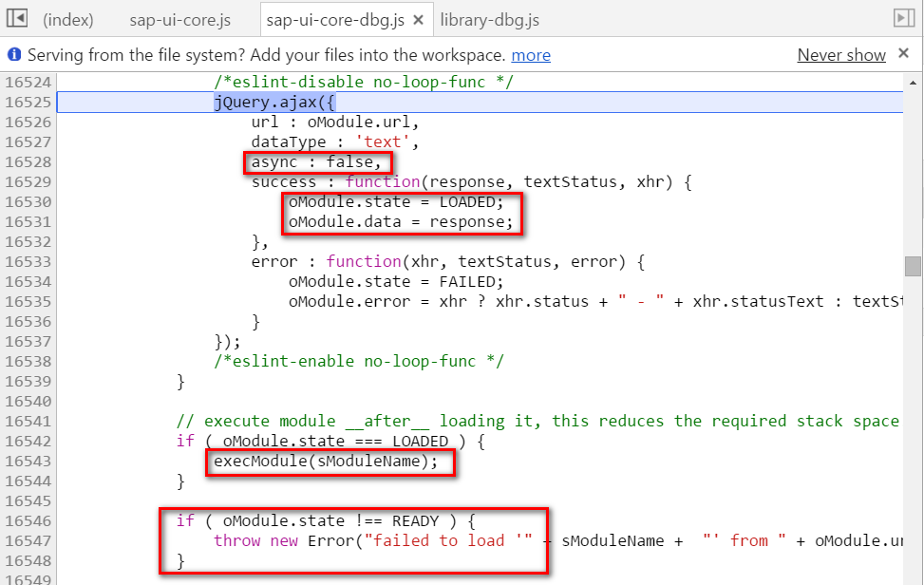Click 'eslint-enable no-loop-func' comment
This screenshot has width=924, height=585.
coord(359,361)
